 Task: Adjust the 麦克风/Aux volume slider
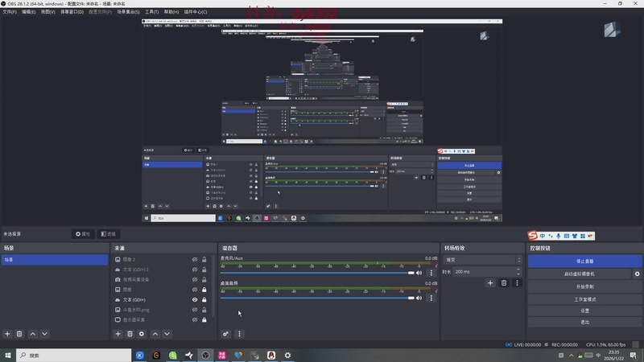pos(317,273)
